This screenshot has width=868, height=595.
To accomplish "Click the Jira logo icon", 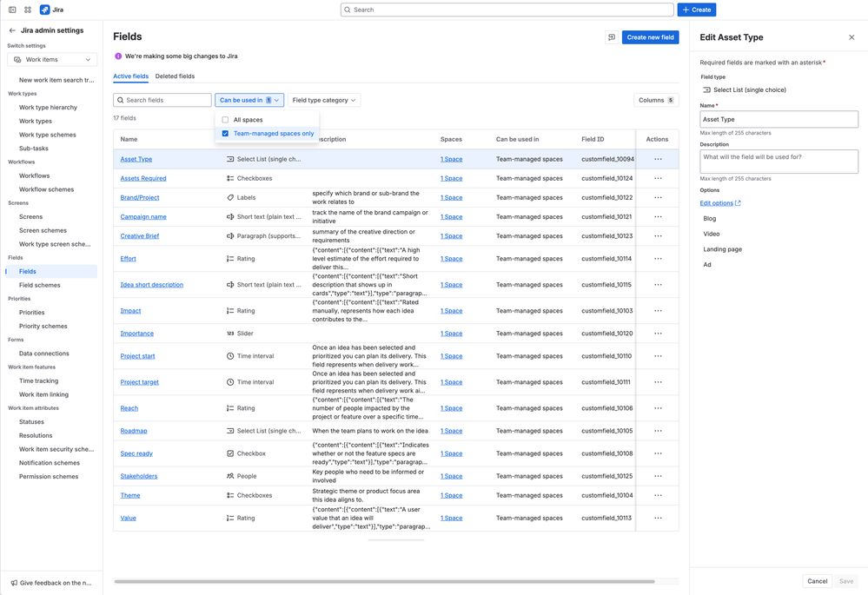I will 45,10.
